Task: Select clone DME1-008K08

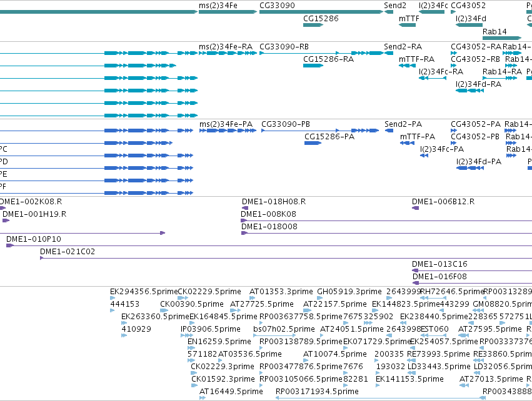Action: click(x=386, y=220)
